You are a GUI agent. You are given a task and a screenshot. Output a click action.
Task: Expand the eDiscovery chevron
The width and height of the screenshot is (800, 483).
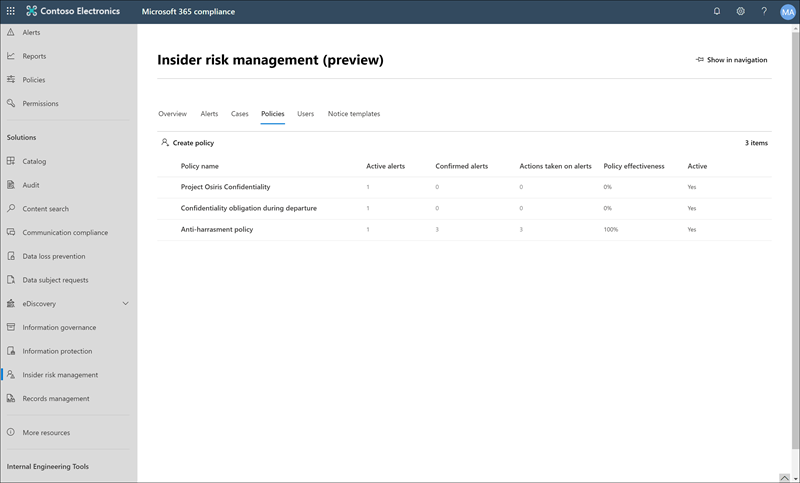[126, 303]
